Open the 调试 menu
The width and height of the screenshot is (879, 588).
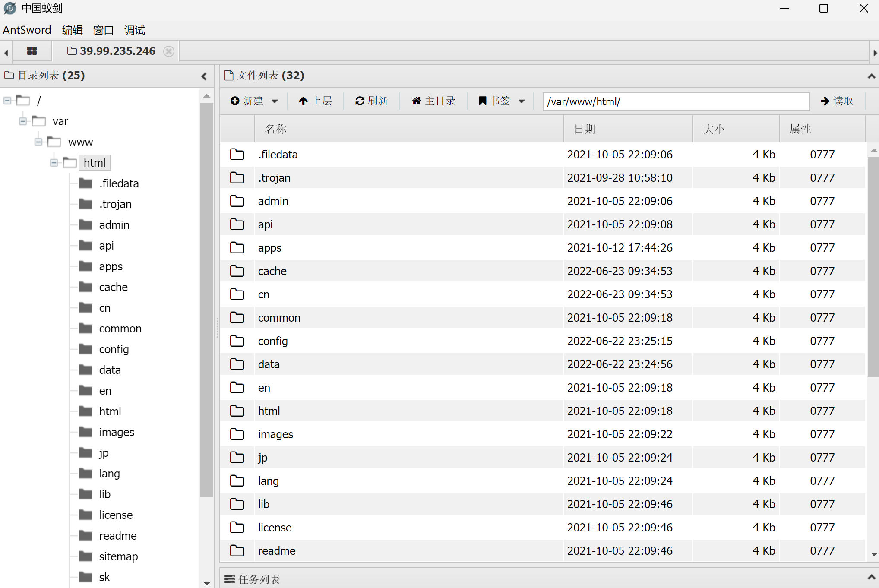(134, 30)
